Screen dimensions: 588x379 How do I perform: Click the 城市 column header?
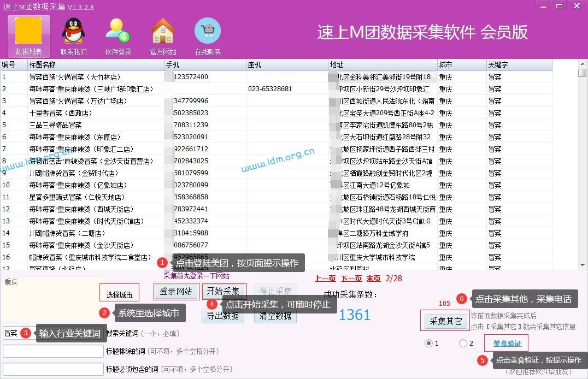point(462,65)
